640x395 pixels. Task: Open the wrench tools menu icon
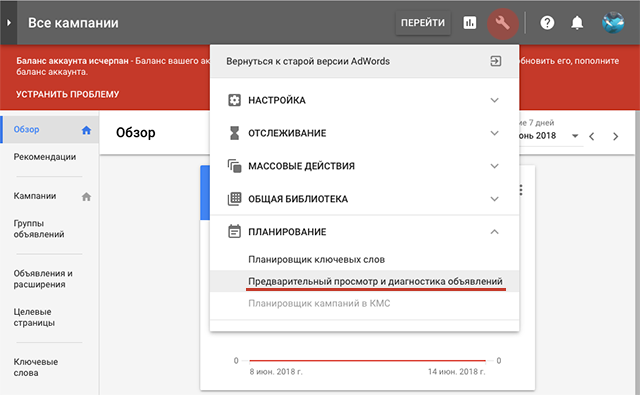tap(502, 23)
